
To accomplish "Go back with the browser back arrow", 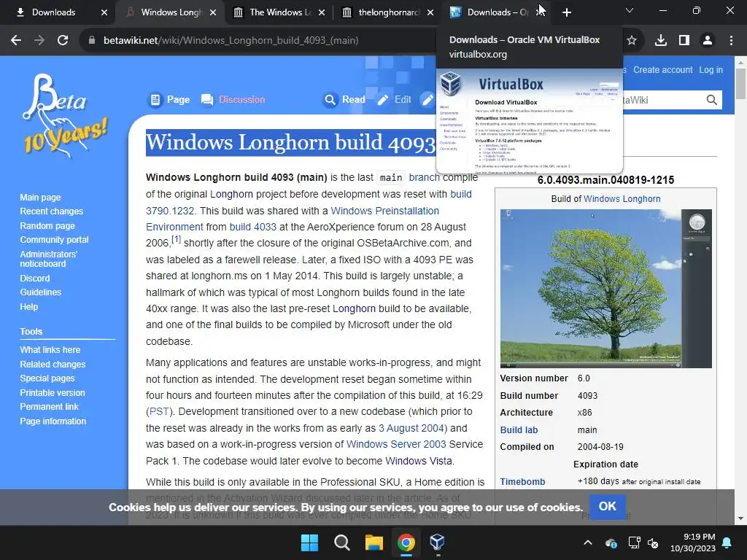I will (16, 41).
